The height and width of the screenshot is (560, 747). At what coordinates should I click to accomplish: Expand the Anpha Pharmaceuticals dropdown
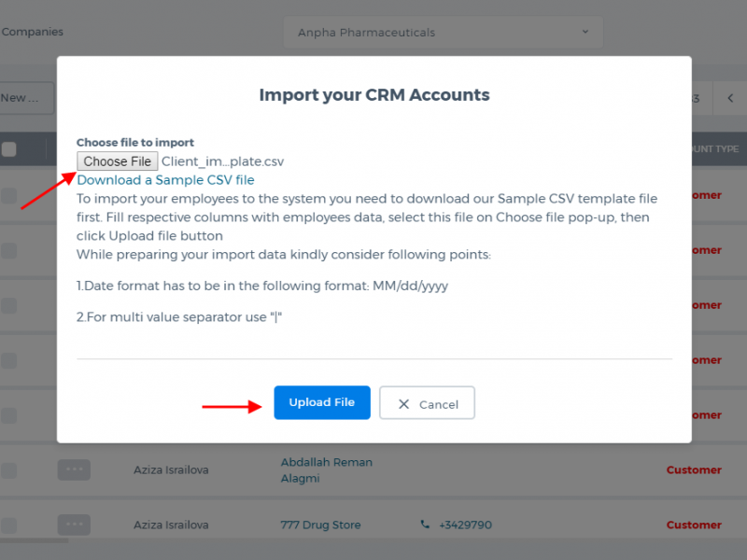pos(443,33)
